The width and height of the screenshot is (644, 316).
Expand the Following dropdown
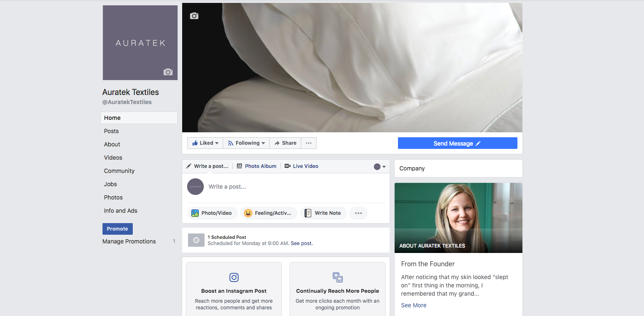tap(246, 143)
